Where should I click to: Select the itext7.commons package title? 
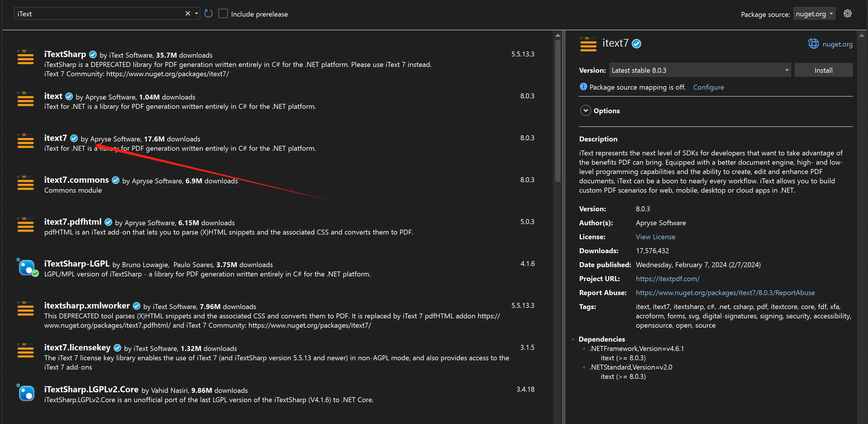coord(77,180)
